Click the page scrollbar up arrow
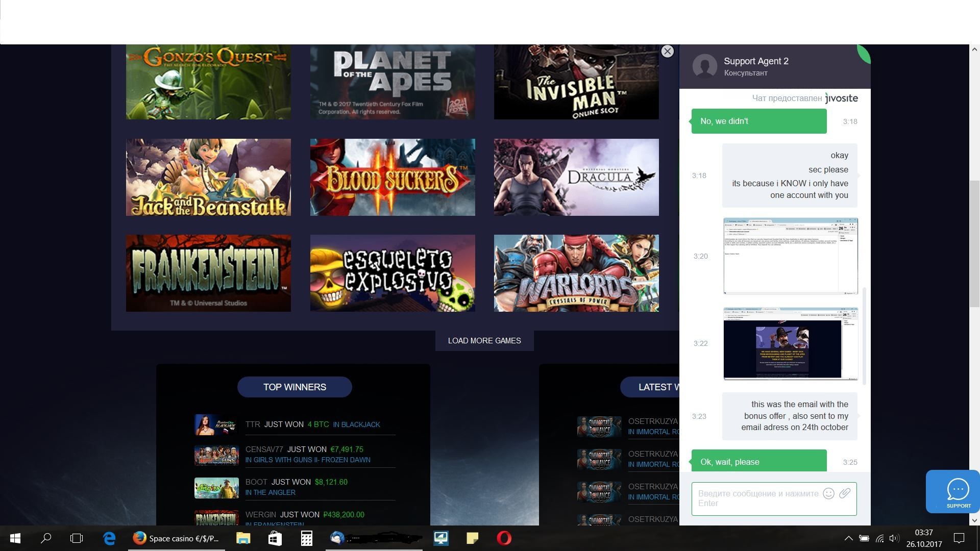The image size is (980, 551). (974, 49)
